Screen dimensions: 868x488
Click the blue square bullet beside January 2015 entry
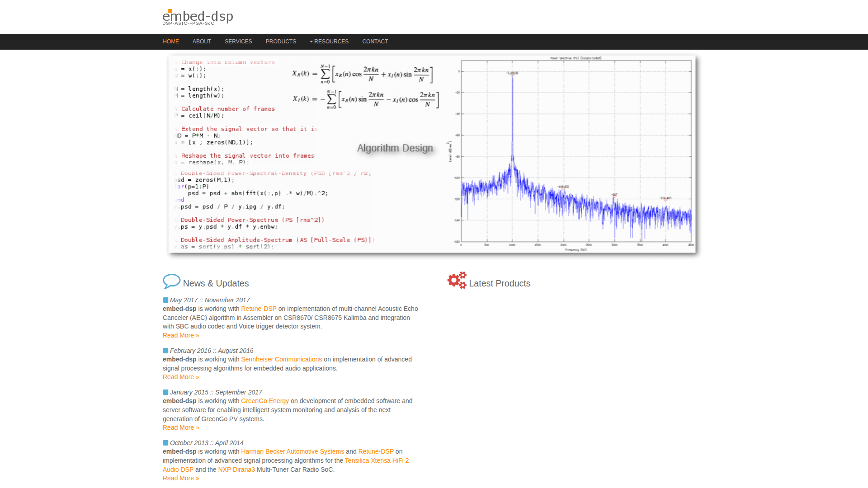click(165, 392)
